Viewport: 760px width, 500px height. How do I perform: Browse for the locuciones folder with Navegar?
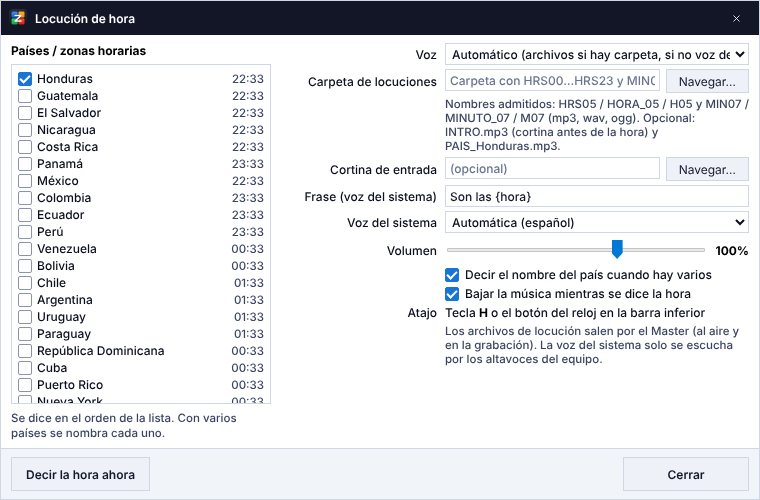click(x=707, y=81)
